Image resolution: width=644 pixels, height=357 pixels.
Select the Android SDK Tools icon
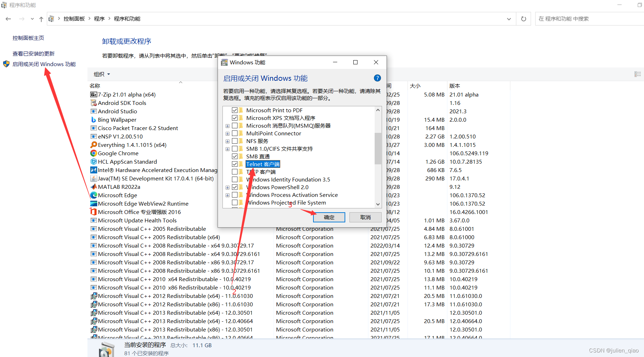coord(93,103)
